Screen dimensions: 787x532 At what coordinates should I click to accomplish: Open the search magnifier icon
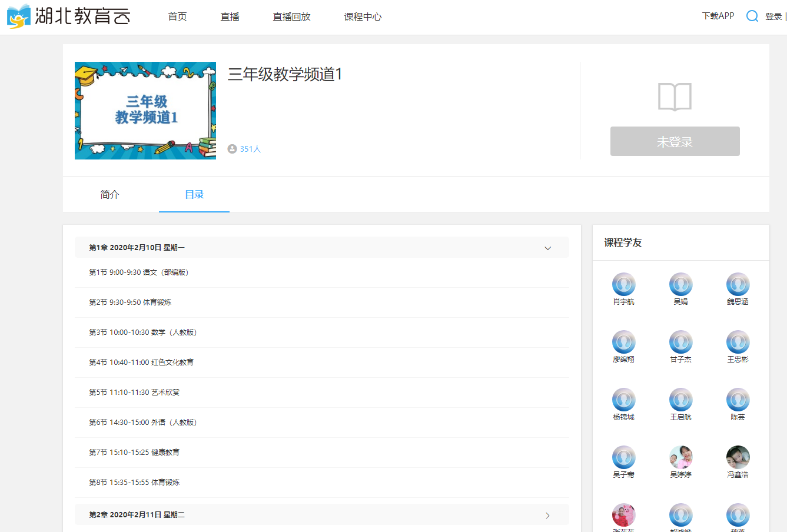point(752,16)
